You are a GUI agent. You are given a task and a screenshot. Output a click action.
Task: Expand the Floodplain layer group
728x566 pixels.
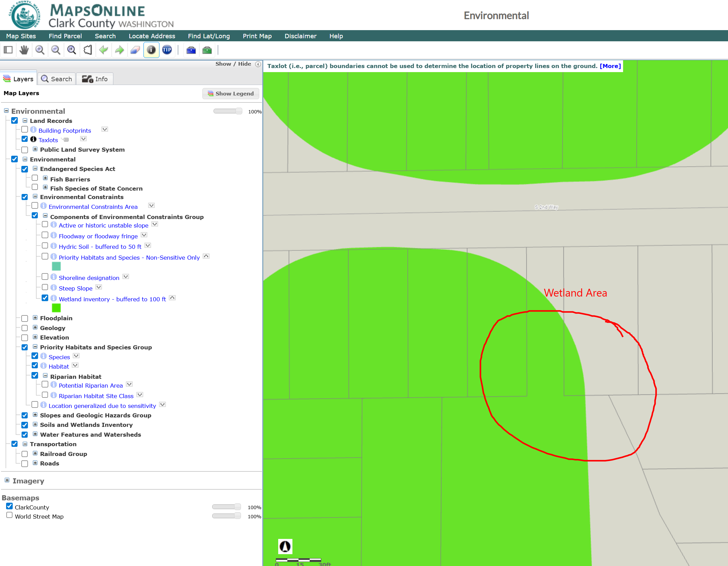(x=35, y=318)
